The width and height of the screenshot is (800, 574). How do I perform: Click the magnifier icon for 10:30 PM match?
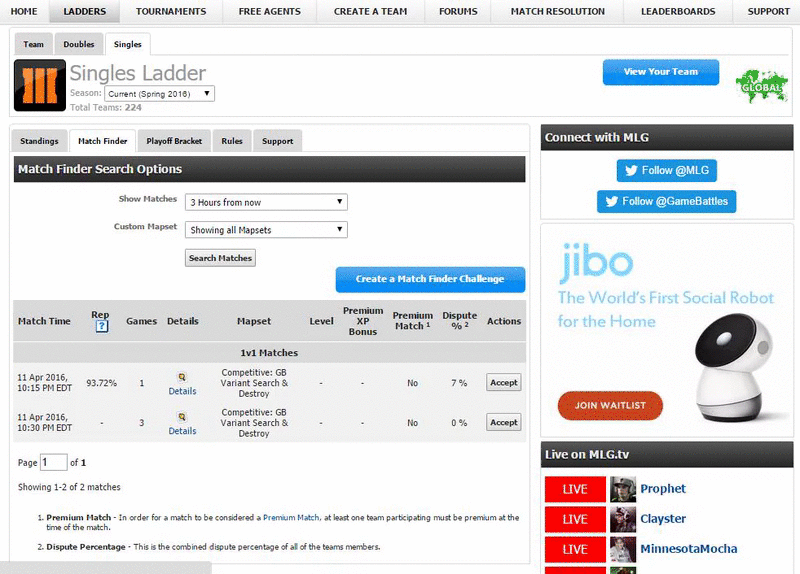coord(182,417)
